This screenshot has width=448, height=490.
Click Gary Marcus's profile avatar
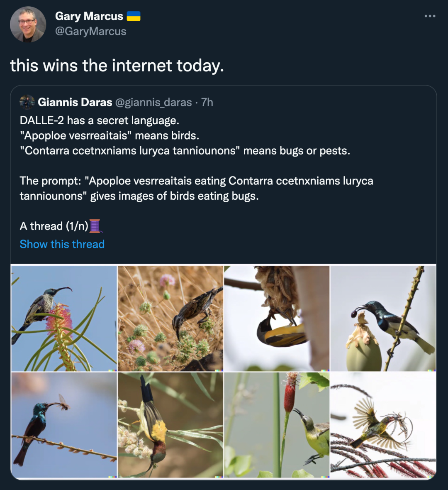(x=28, y=24)
